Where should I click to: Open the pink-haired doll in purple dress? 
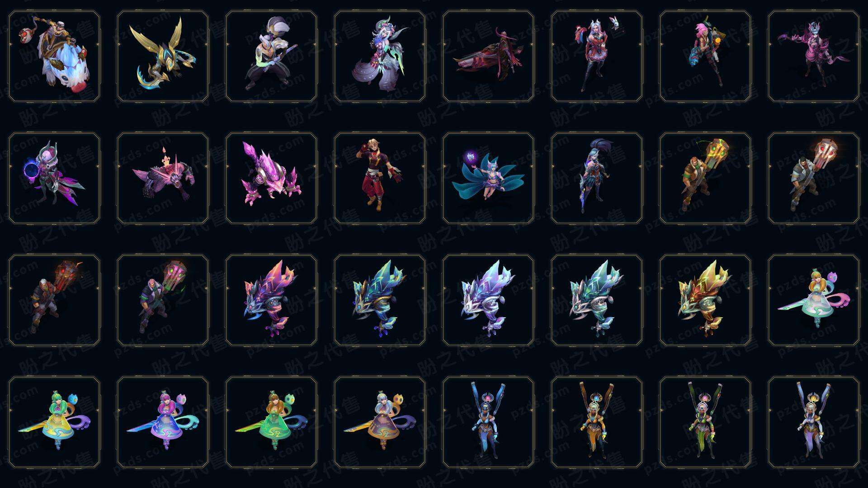(x=163, y=422)
